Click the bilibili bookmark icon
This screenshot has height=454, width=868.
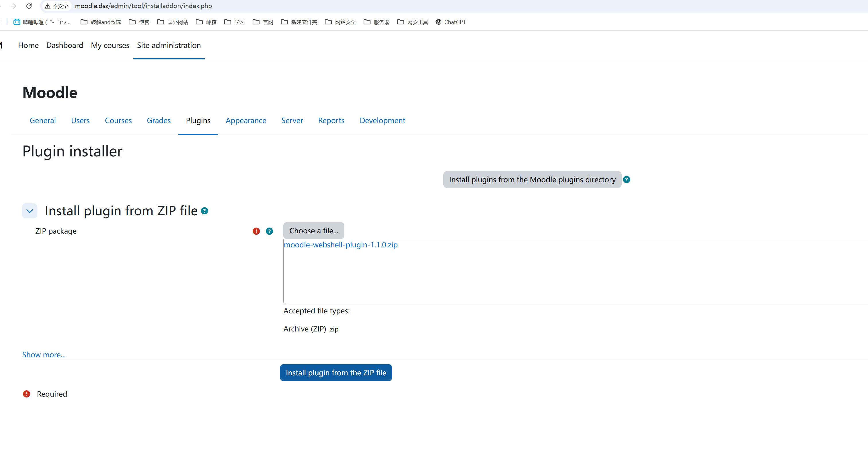(17, 22)
